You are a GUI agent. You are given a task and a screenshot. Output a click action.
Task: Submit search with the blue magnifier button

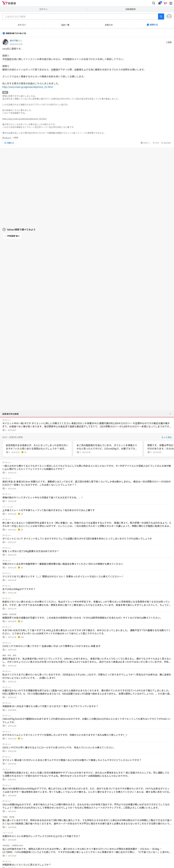pos(161,16)
